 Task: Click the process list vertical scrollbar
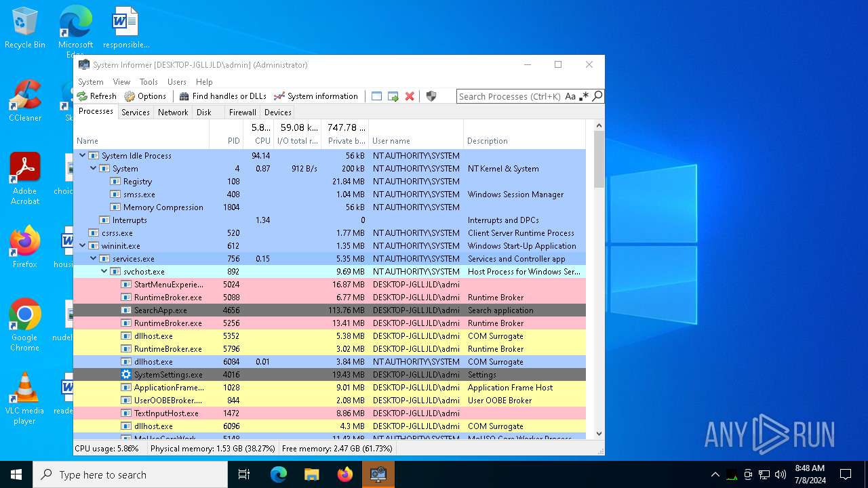click(599, 159)
